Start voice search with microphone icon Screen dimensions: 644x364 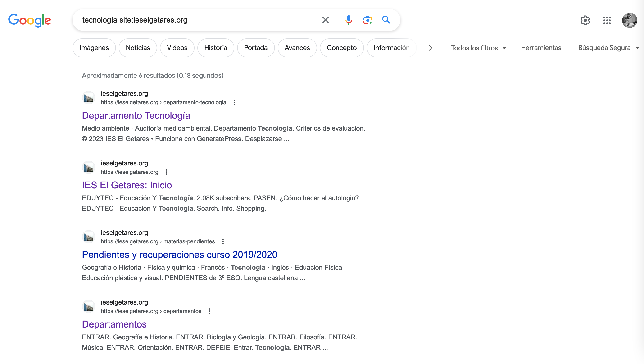[349, 20]
